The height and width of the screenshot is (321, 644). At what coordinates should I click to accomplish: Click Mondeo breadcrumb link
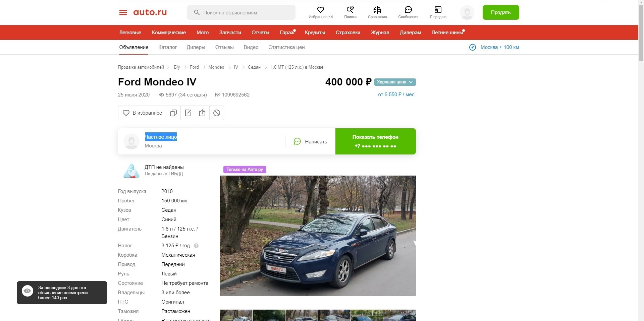(x=216, y=67)
